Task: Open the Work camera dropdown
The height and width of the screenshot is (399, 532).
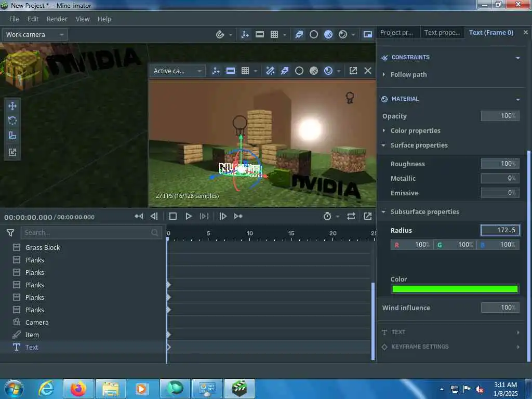Action: [35, 35]
